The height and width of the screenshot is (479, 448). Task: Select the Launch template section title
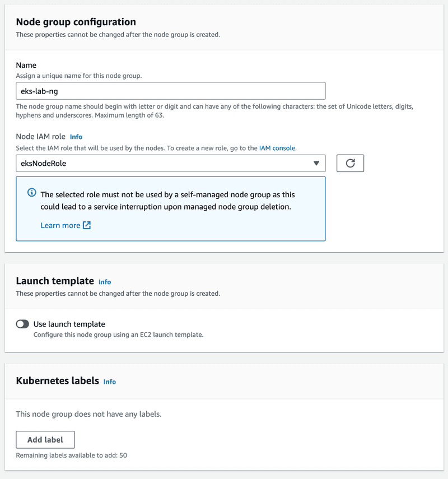tap(55, 281)
